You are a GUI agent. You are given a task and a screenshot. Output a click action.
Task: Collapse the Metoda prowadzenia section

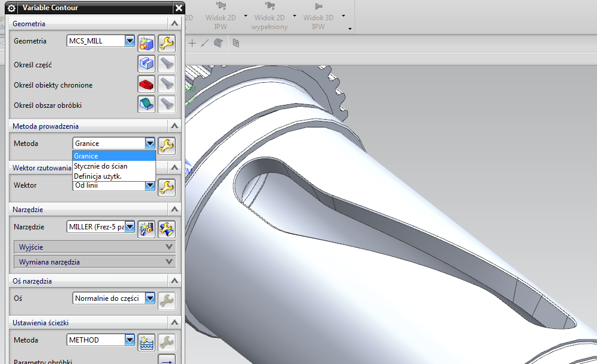tap(175, 126)
